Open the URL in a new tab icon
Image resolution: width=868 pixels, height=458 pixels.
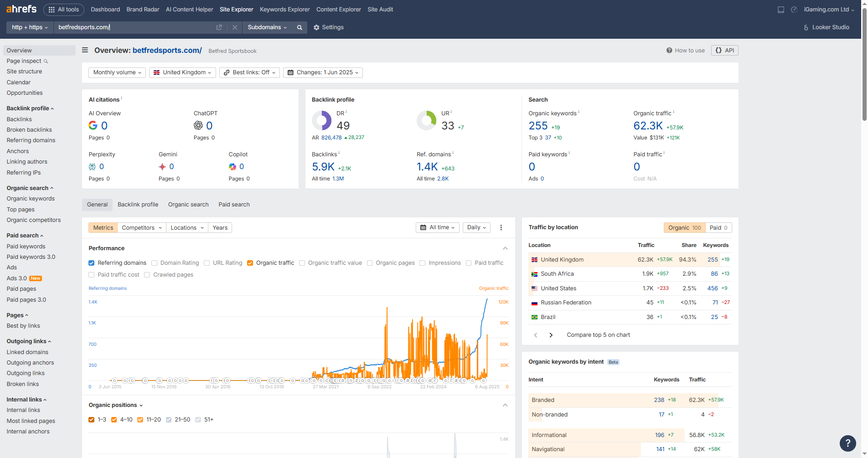219,27
